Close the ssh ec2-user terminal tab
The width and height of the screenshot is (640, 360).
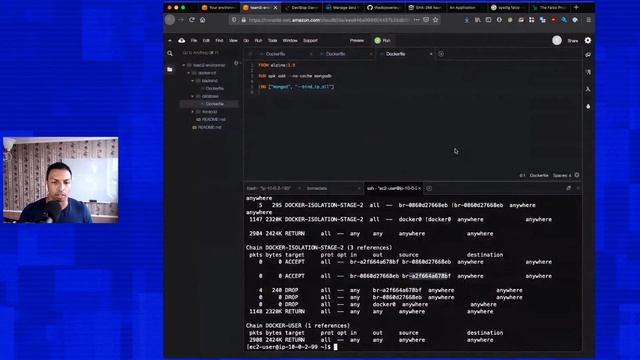pos(420,188)
